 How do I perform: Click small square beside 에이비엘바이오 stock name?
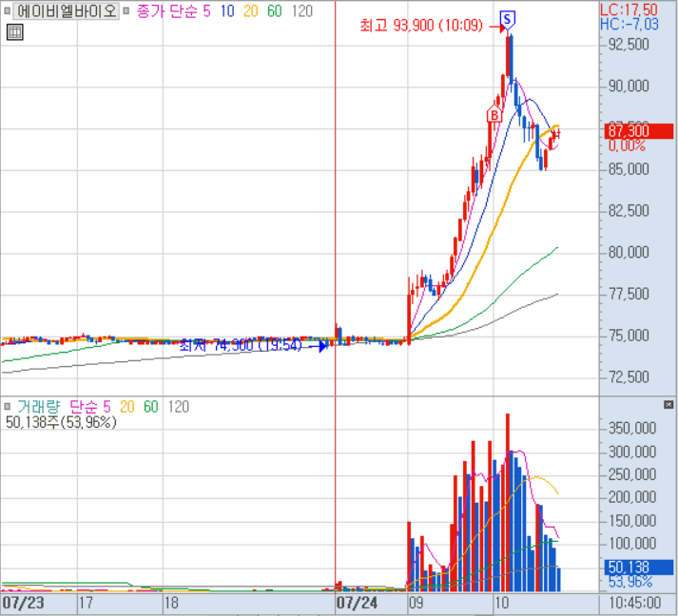(8, 11)
